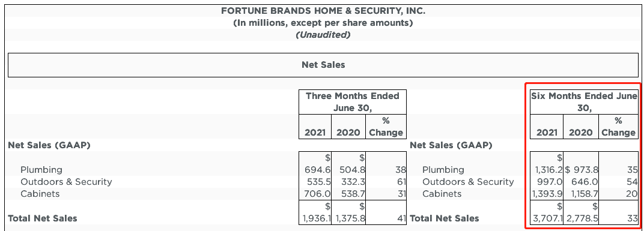Viewport: 644px width, 231px height.
Task: Click six-month total net sales 2,778.5
Action: [x=583, y=218]
